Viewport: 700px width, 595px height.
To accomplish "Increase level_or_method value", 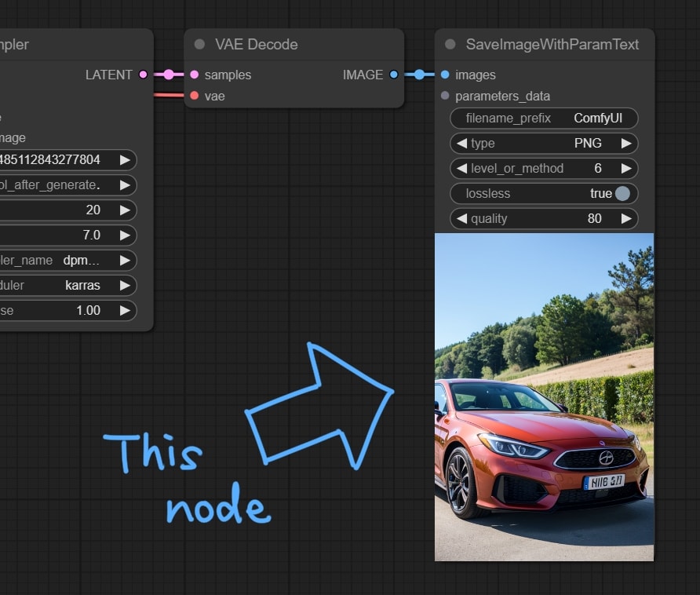I will [626, 169].
